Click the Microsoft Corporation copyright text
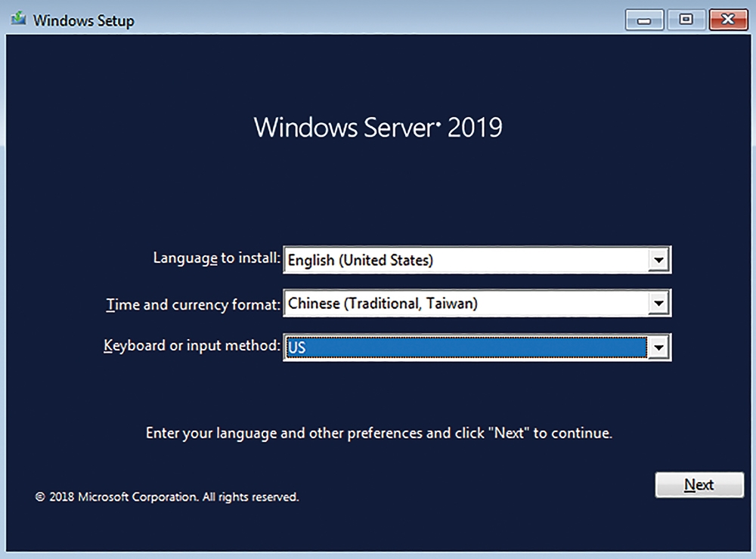Image resolution: width=756 pixels, height=559 pixels. (167, 497)
